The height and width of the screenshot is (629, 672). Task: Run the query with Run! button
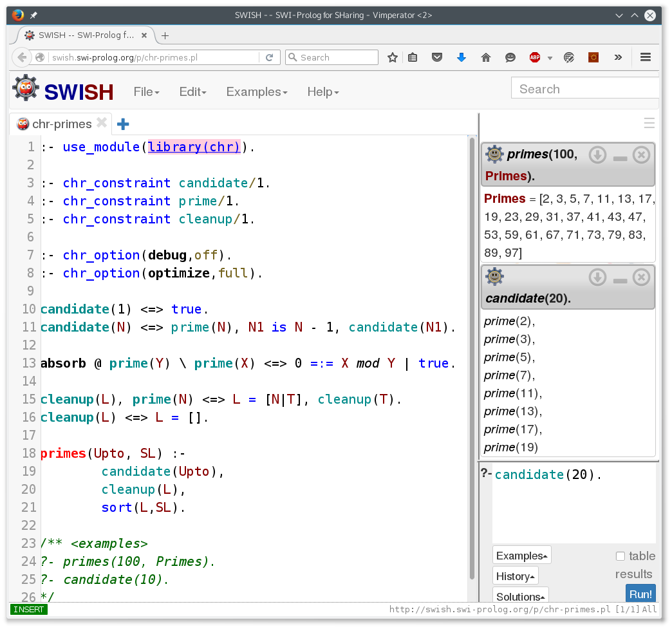click(640, 594)
